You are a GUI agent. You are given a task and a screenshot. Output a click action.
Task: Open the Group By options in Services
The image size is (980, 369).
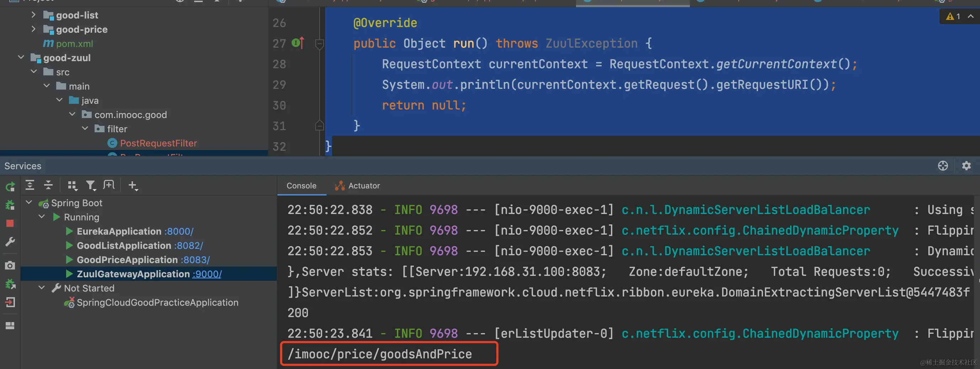point(72,186)
